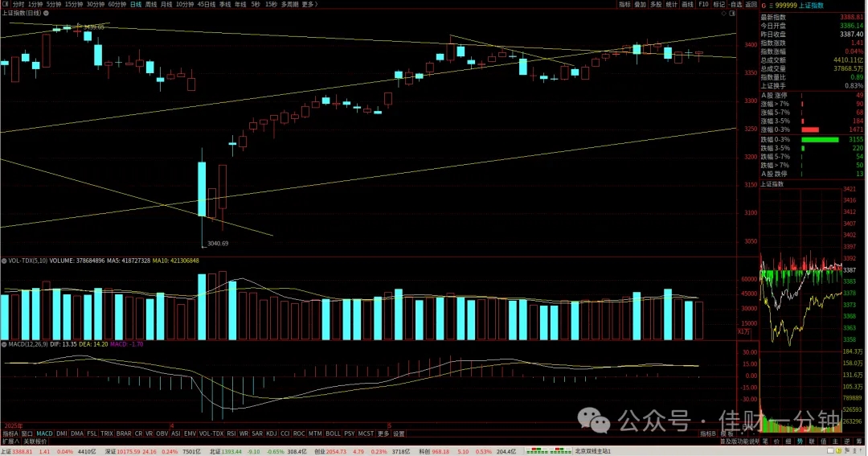
Task: Select the BOLL indicator tab
Action: (333, 433)
